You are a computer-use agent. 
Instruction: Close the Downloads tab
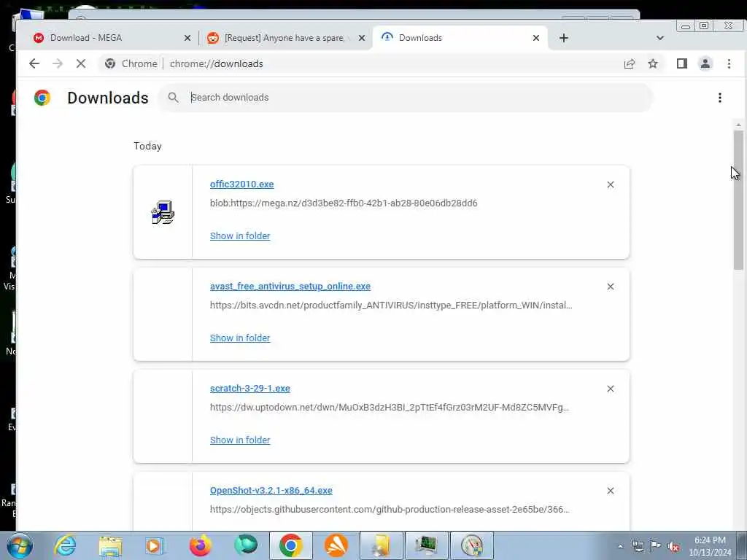tap(536, 38)
